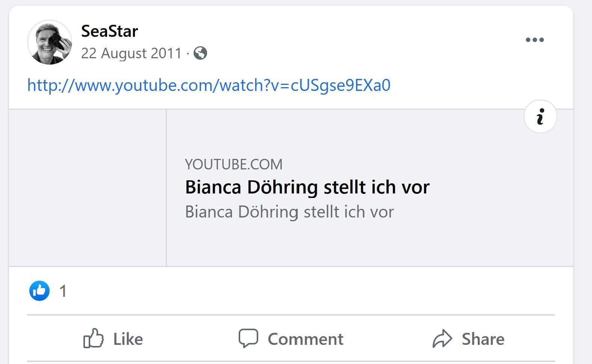Open the SeaStar profile name link
Screen dimensions: 592x364
109,31
